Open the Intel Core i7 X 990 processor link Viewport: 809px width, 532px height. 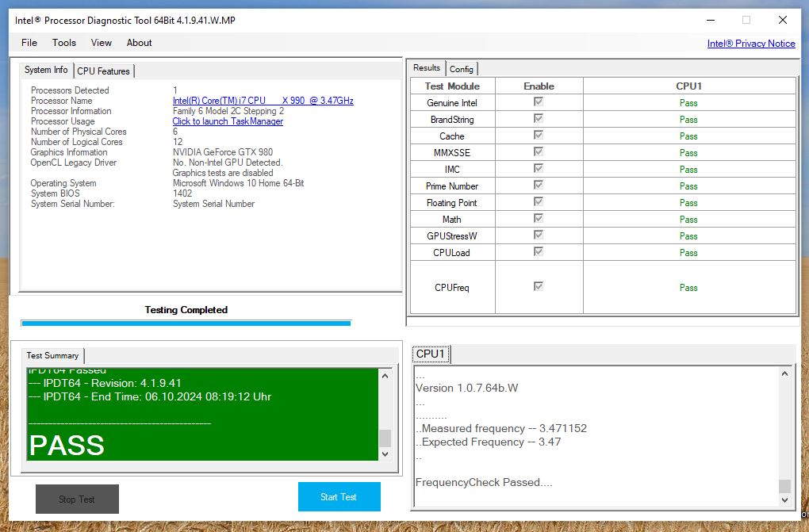tap(263, 101)
